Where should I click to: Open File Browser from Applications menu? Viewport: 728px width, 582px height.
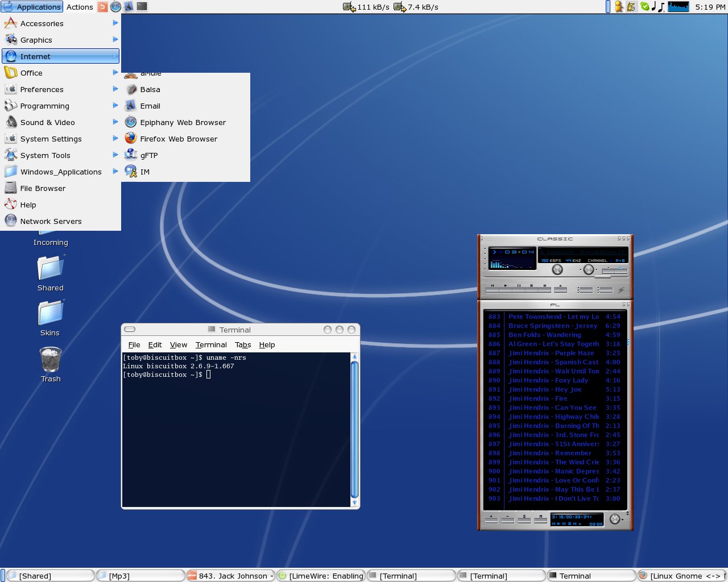click(x=60, y=188)
